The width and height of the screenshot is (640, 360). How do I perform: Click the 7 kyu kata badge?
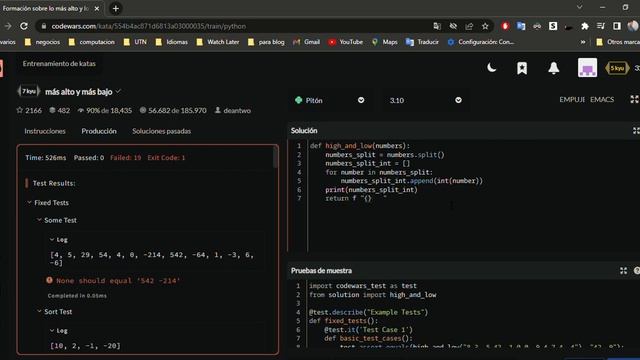tap(29, 91)
